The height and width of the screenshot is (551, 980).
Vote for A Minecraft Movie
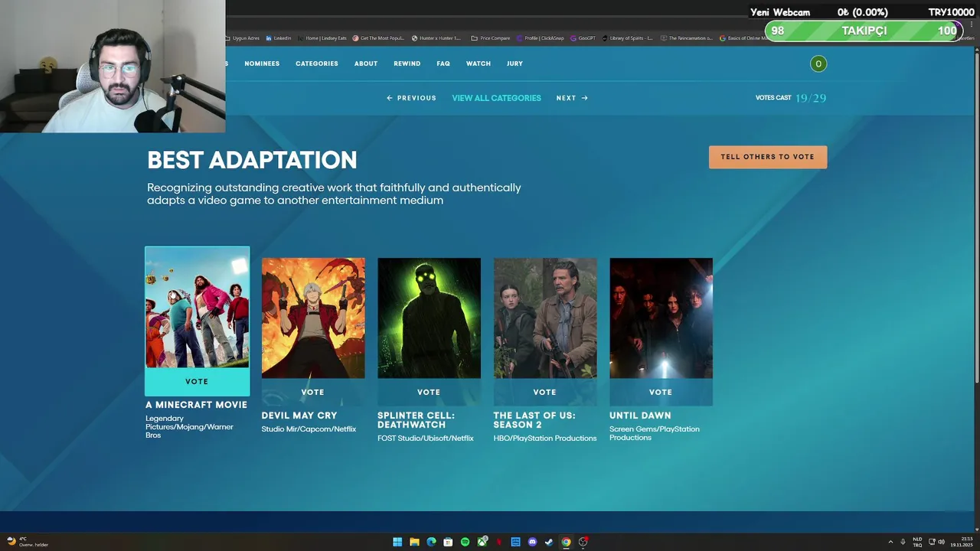[197, 381]
